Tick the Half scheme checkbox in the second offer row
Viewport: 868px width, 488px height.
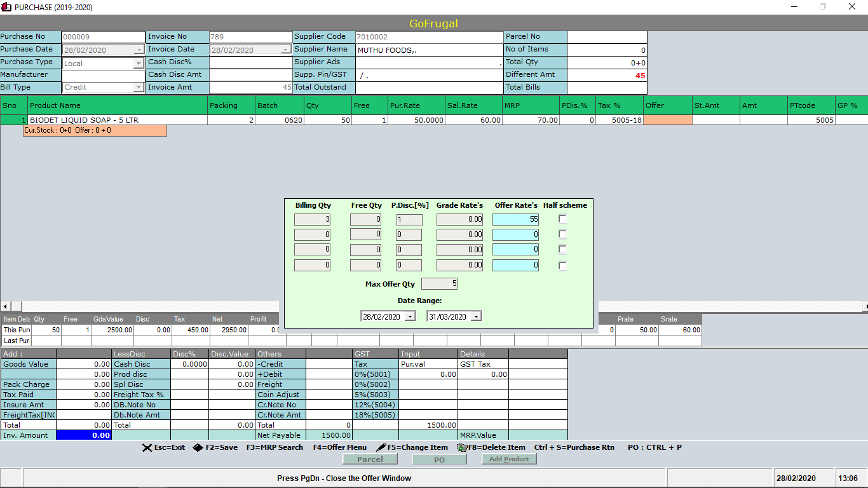pos(562,234)
